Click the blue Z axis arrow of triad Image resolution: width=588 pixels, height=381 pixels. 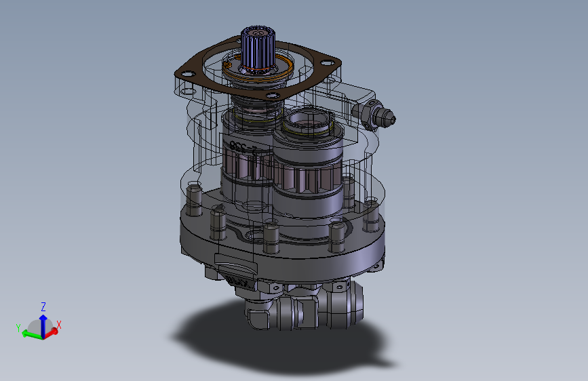pos(43,325)
